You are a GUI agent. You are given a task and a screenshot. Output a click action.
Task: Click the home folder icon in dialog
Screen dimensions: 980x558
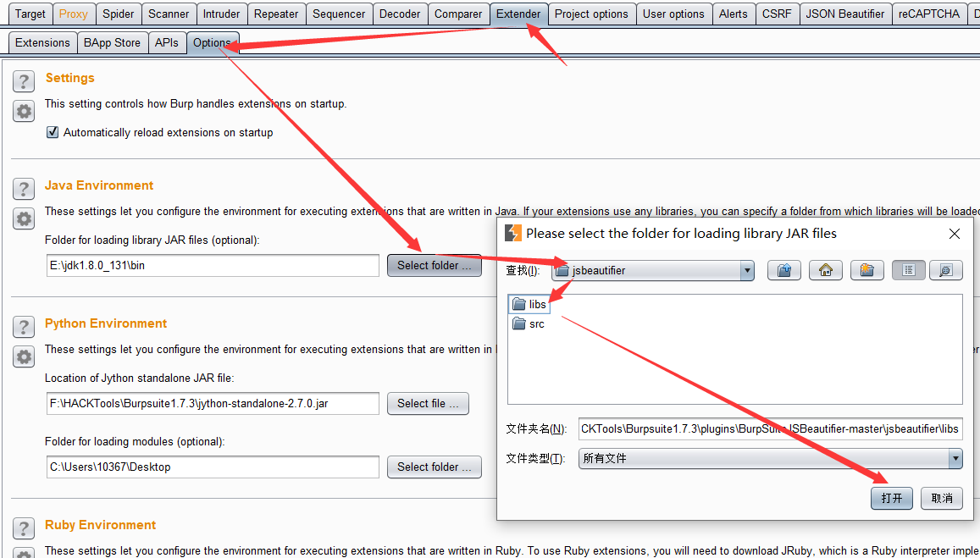click(826, 270)
